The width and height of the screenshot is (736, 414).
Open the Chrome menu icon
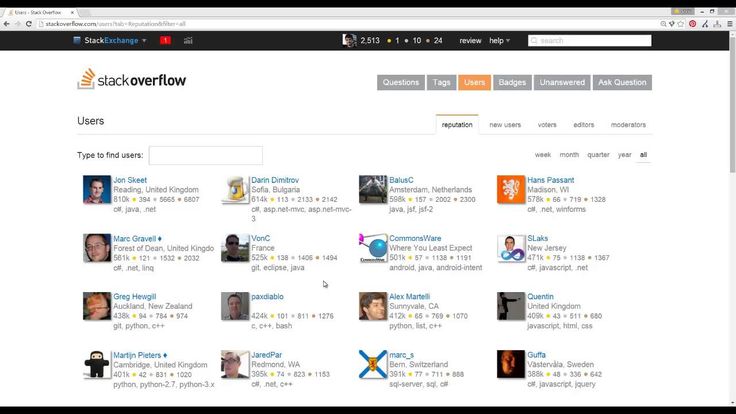(729, 24)
